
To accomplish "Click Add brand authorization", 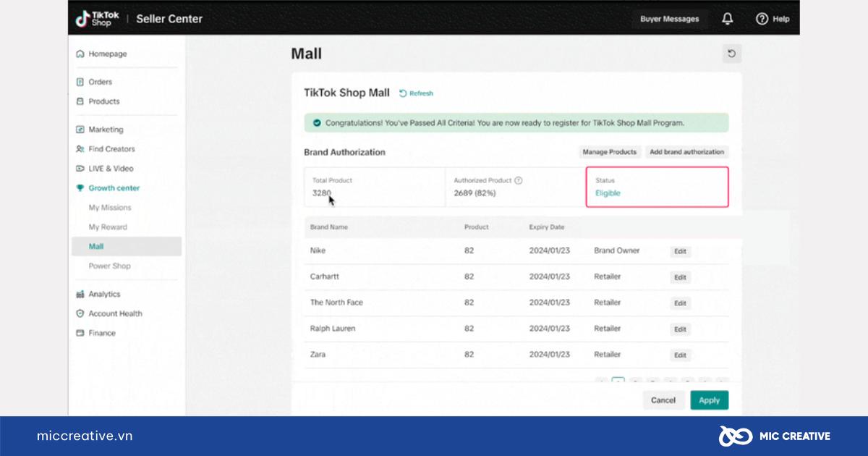I will click(x=686, y=152).
